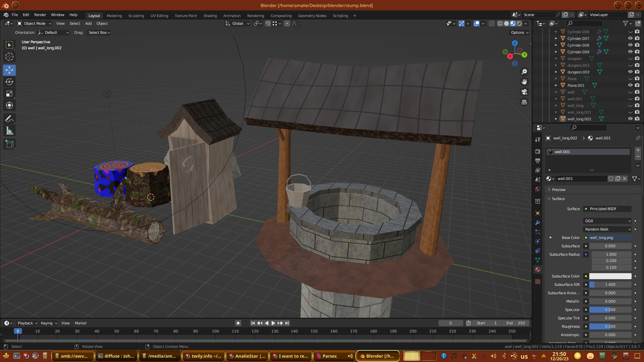
Task: Open the Modifiers properties tab
Action: (538, 223)
